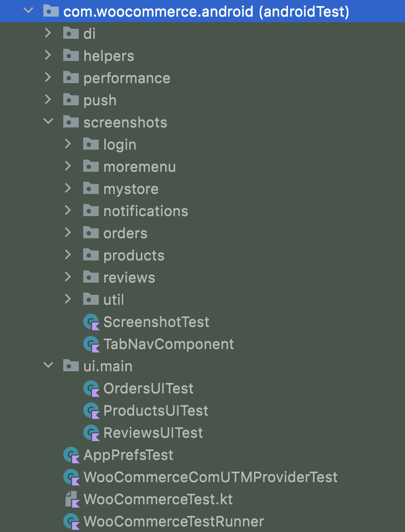405x532 pixels.
Task: Select the products package name
Action: pyautogui.click(x=134, y=256)
